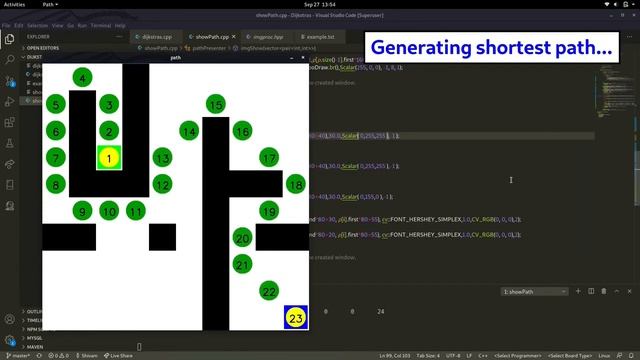The width and height of the screenshot is (640, 360).
Task: Click the C++ language mode status item
Action: 483,356
